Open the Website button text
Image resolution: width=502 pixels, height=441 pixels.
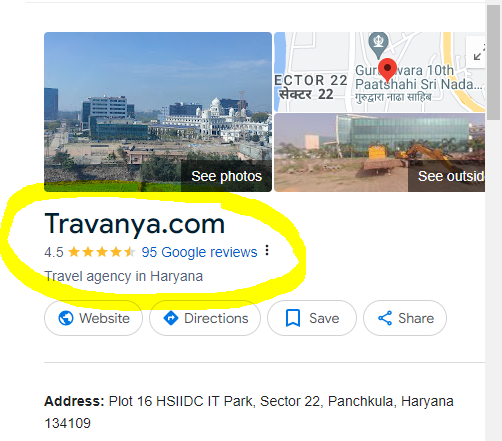[x=104, y=318]
